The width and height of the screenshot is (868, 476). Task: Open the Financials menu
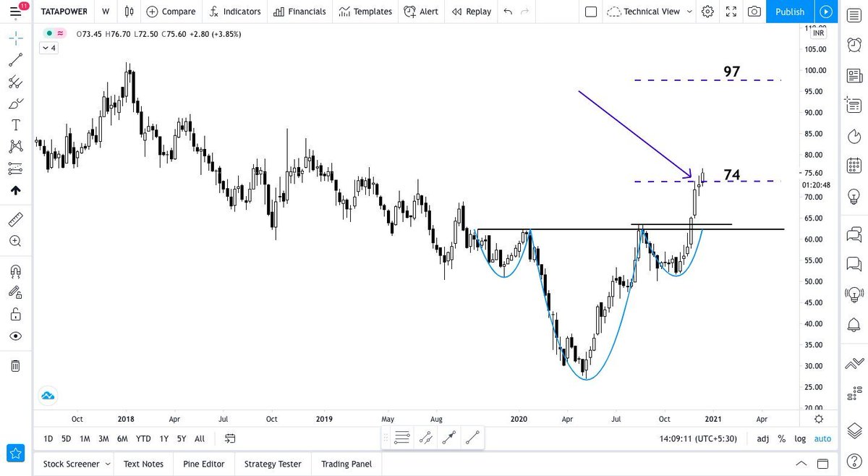[299, 12]
